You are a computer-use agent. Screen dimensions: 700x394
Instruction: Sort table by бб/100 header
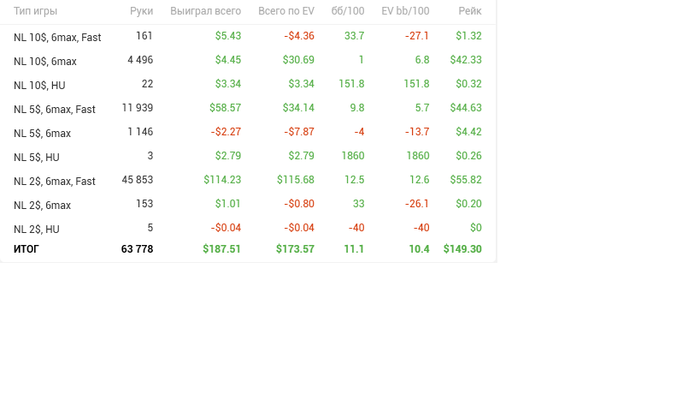coord(348,11)
